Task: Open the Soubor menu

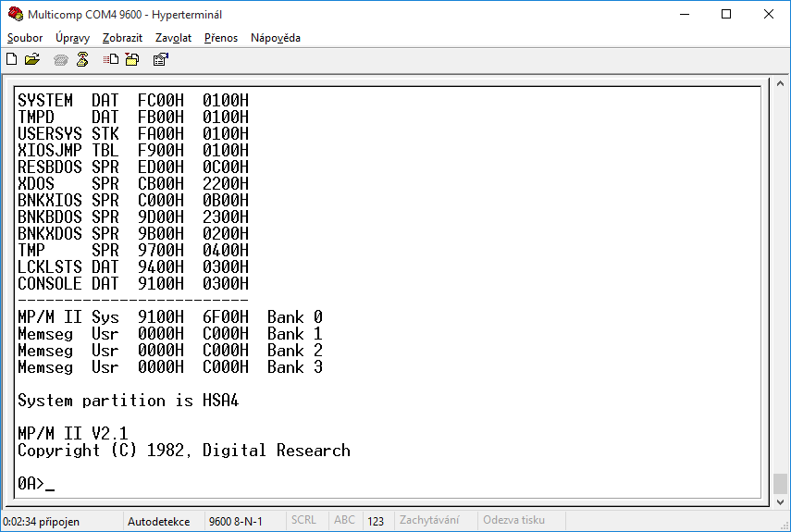Action: (25, 38)
